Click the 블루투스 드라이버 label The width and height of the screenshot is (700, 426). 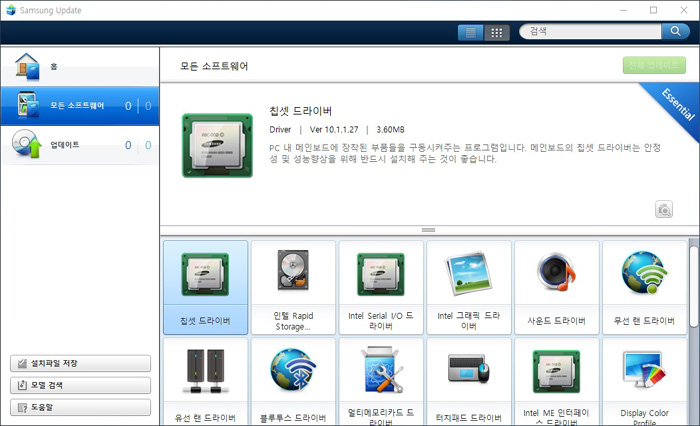pyautogui.click(x=293, y=418)
